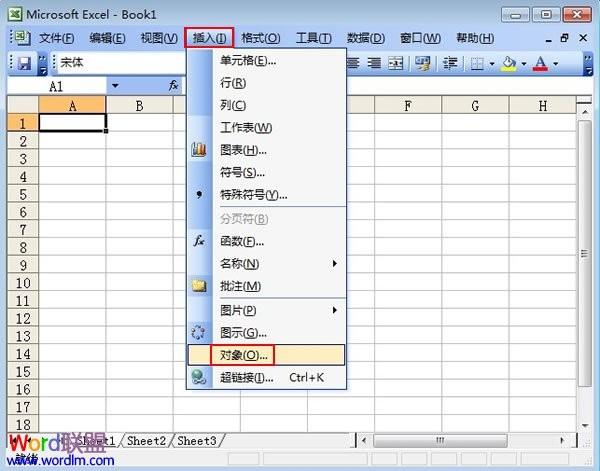Select row 5 header
Image resolution: width=600 pixels, height=471 pixels.
point(23,194)
